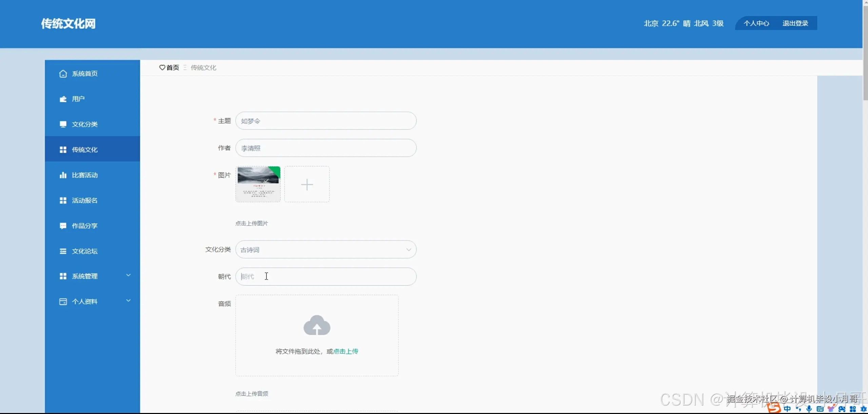Click the cloud upload icon in audio area

coord(317,325)
